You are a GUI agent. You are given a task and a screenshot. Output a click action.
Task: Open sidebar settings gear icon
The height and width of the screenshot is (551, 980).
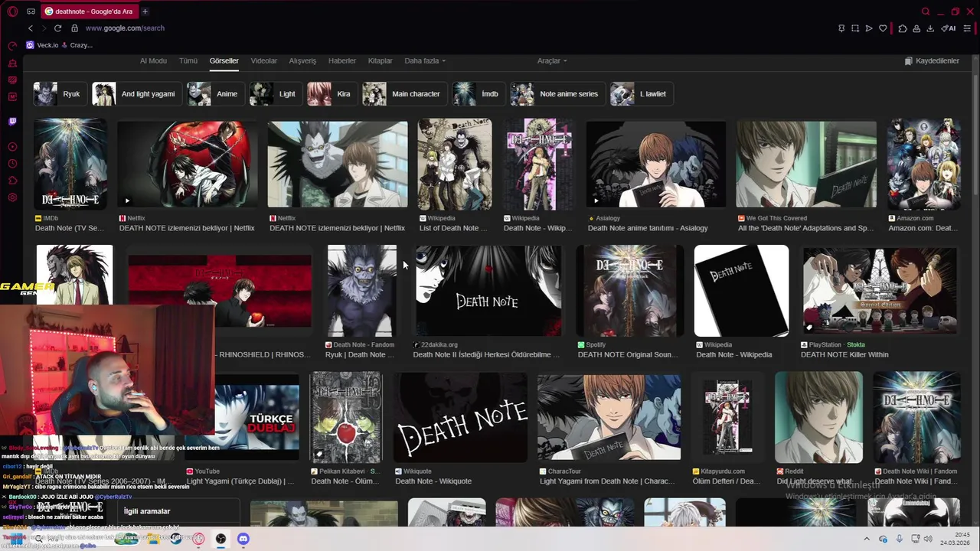[12, 197]
